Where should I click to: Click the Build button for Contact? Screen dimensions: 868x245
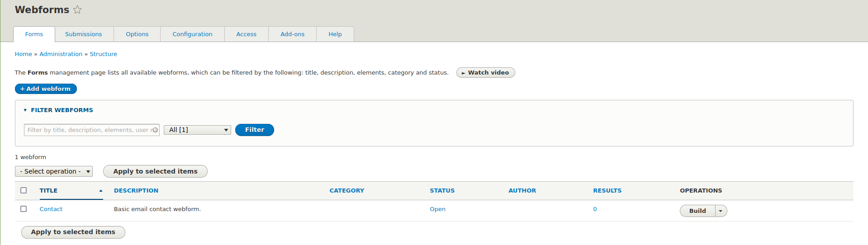pos(697,211)
